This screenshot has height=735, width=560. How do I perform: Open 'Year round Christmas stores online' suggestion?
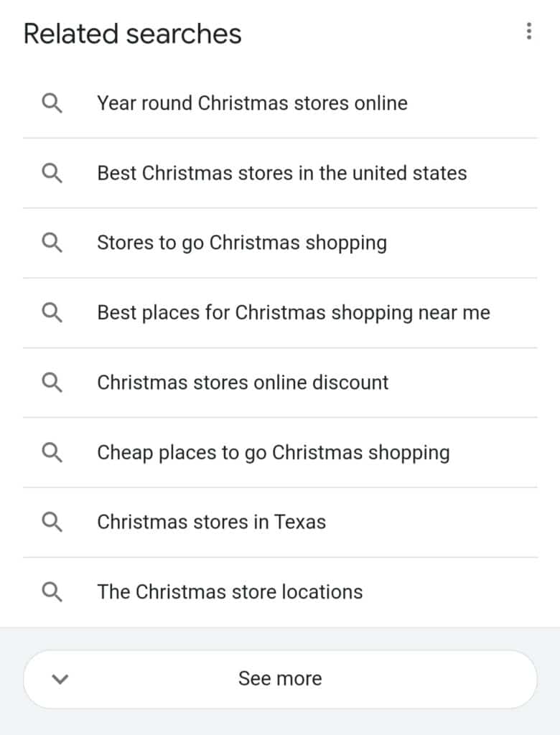point(252,103)
